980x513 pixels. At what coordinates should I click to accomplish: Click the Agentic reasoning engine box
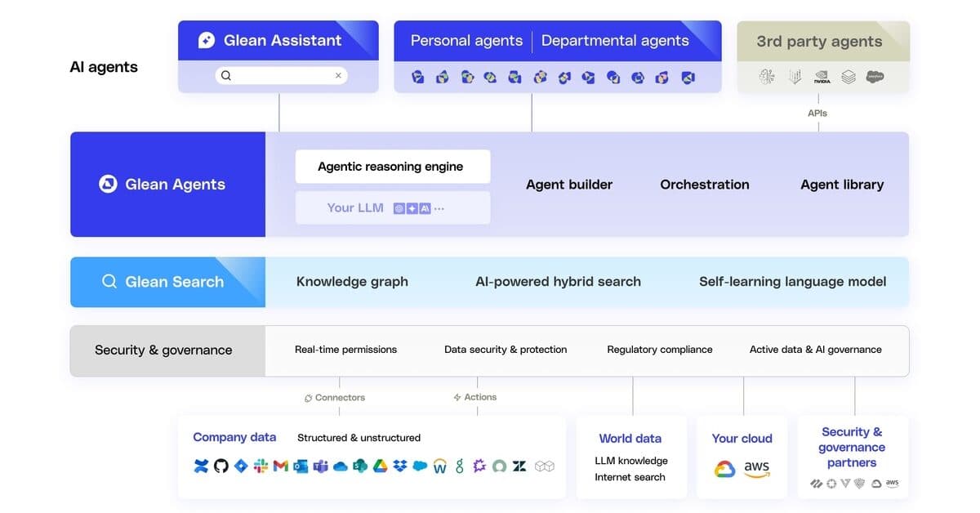click(393, 167)
